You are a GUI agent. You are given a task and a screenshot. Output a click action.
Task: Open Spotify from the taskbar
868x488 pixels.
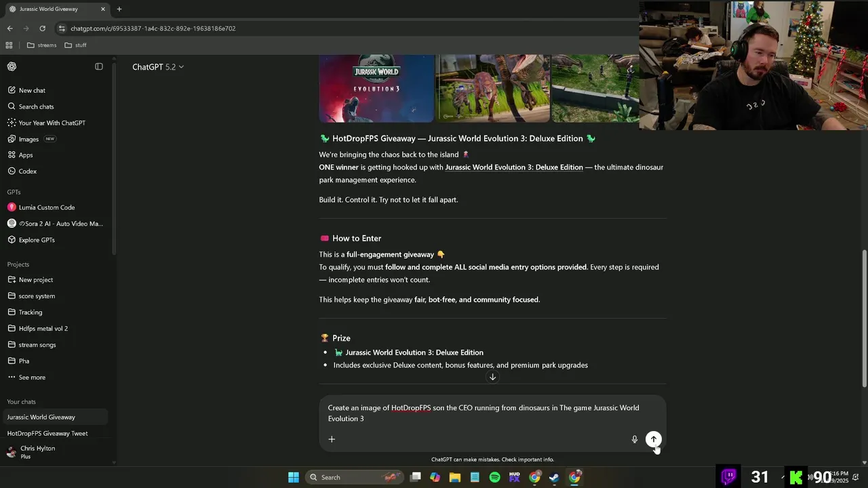coord(495,477)
